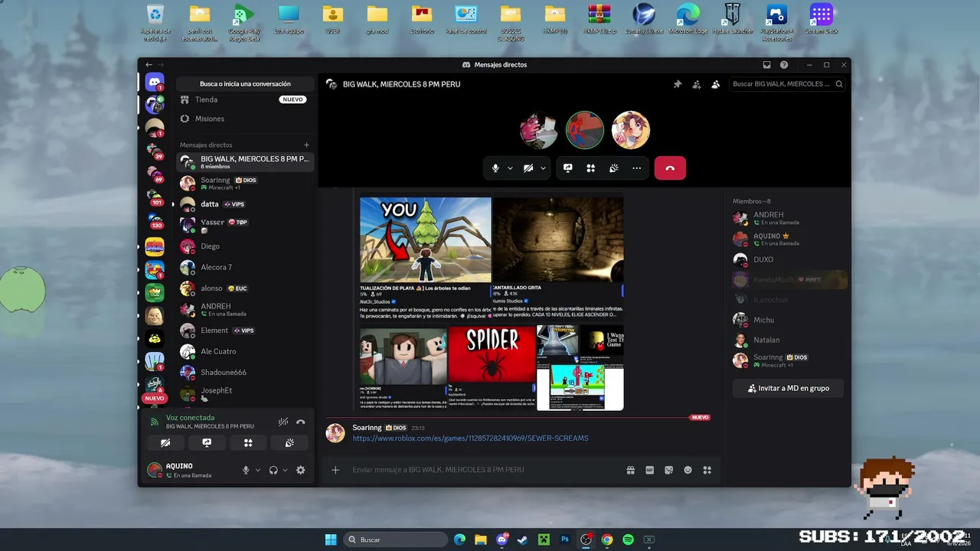The height and width of the screenshot is (551, 980).
Task: Open soundboard from the voice panel
Action: (289, 442)
